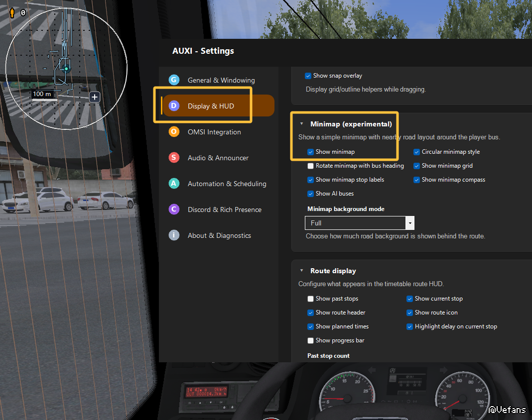The image size is (532, 420).
Task: Toggle Show route icon
Action: (410, 313)
